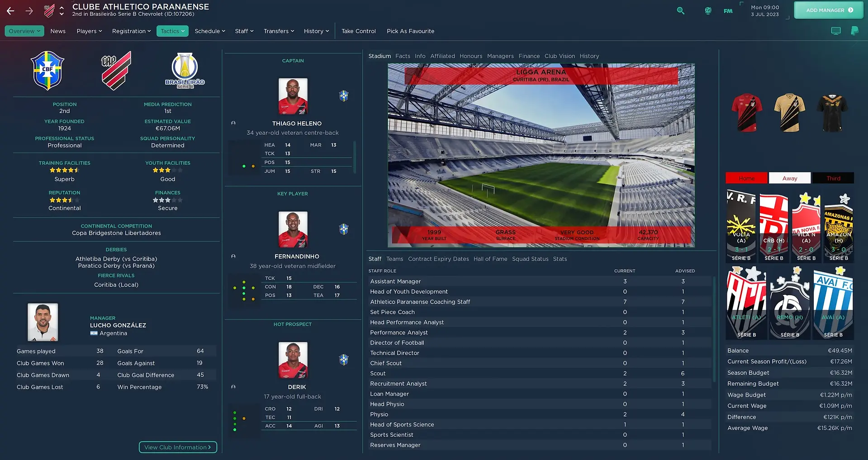Expand the Transfers dropdown menu
This screenshot has height=460, width=868.
click(x=279, y=31)
